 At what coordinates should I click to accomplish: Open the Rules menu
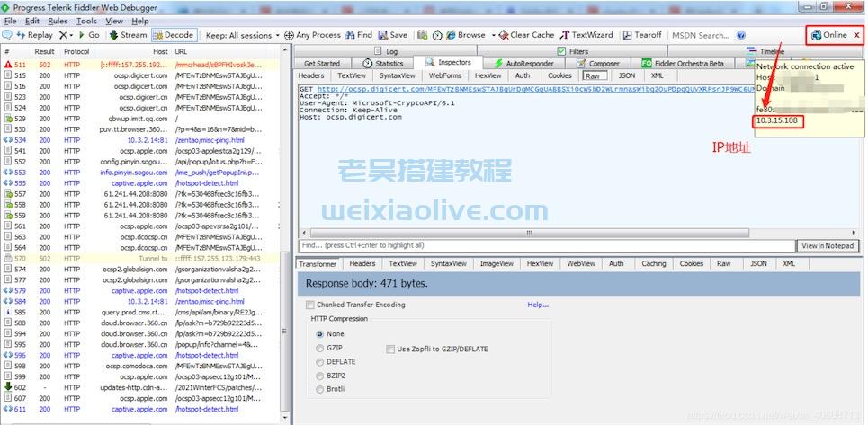click(x=58, y=21)
